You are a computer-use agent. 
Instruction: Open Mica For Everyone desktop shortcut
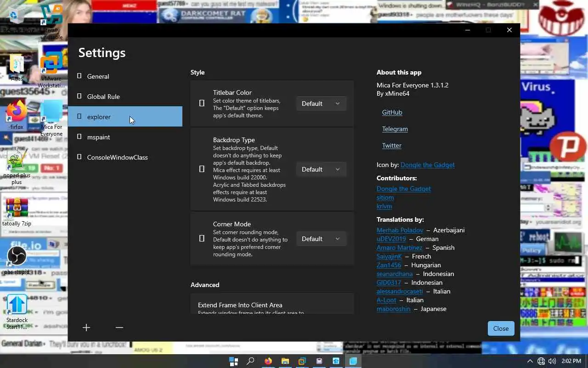[x=51, y=118]
